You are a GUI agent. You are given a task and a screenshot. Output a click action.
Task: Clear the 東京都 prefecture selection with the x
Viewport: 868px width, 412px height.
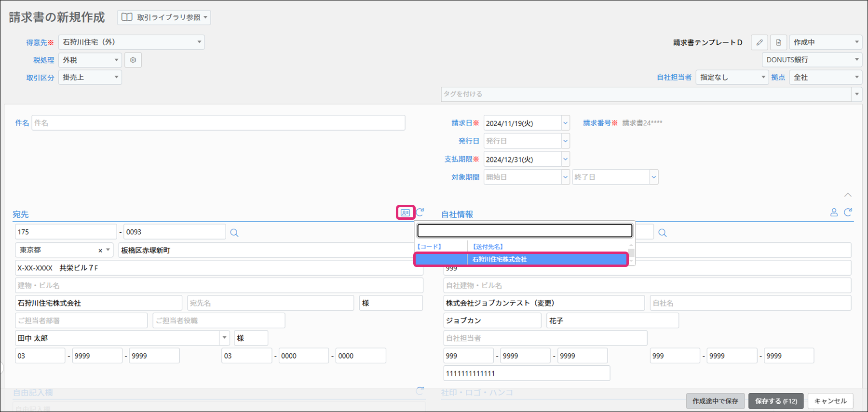pyautogui.click(x=100, y=251)
